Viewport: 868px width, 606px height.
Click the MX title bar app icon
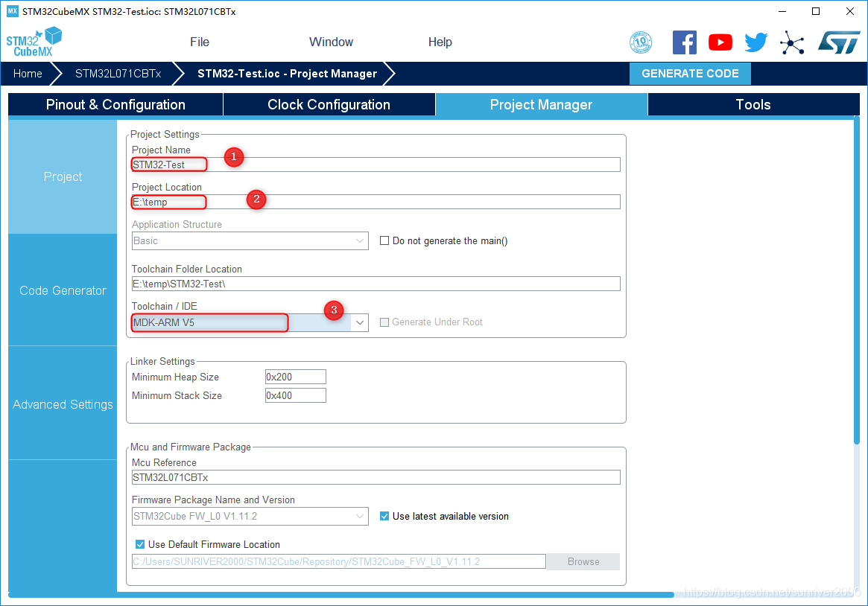coord(12,11)
